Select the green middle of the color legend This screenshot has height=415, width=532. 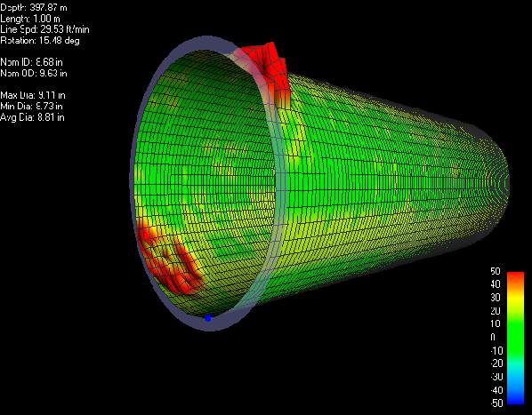coord(515,337)
